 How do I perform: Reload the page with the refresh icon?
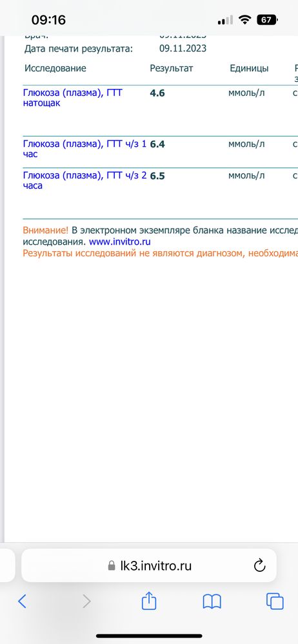[x=259, y=566]
